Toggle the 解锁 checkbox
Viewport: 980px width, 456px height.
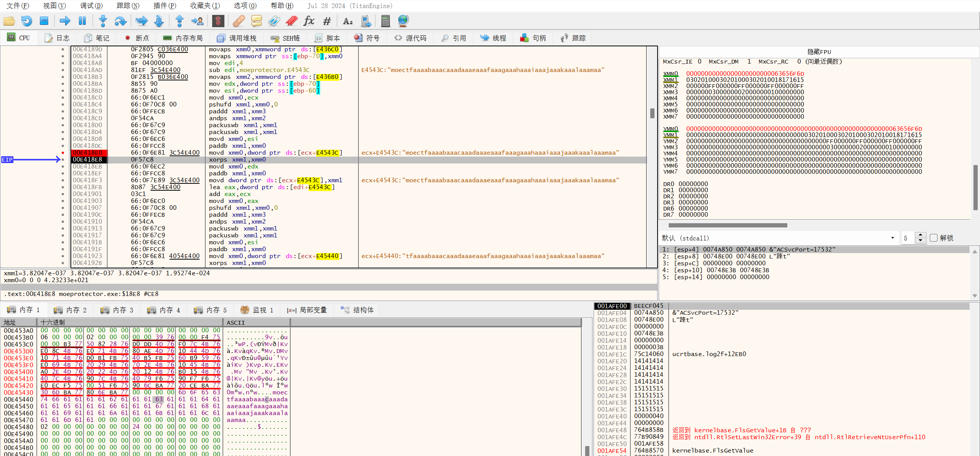pos(933,238)
